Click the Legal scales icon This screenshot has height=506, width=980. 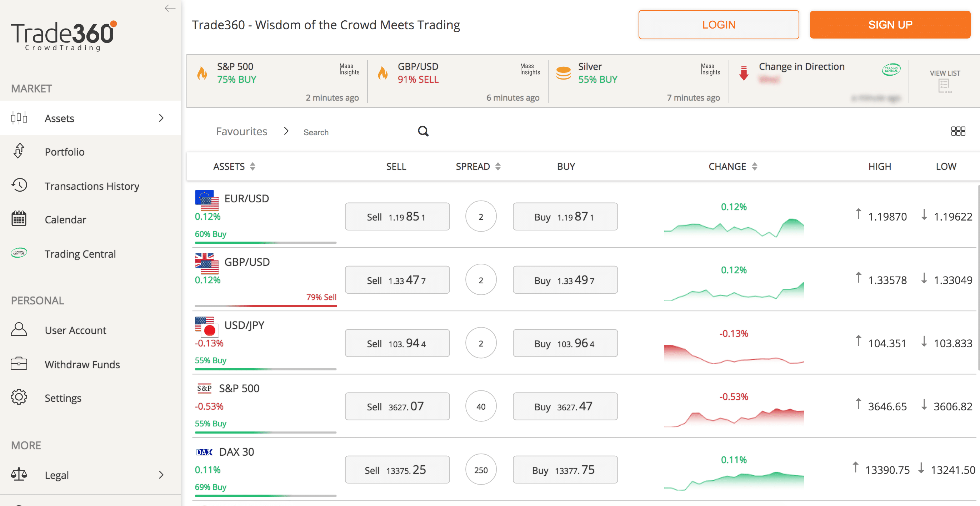[x=19, y=475]
